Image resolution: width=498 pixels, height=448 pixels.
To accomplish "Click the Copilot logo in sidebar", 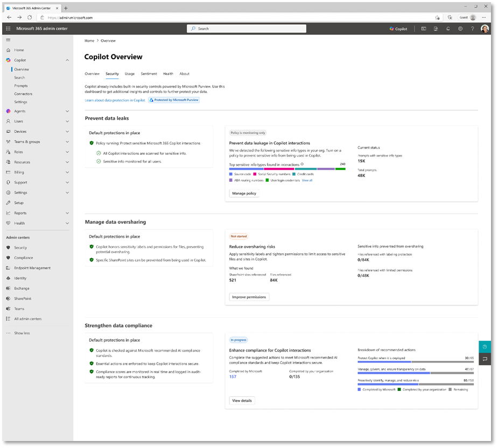I will click(8, 60).
